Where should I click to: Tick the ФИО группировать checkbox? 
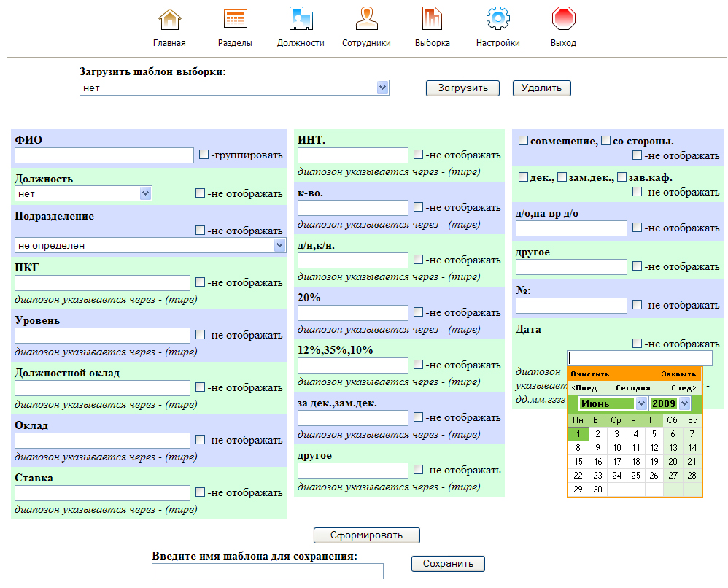coord(204,155)
